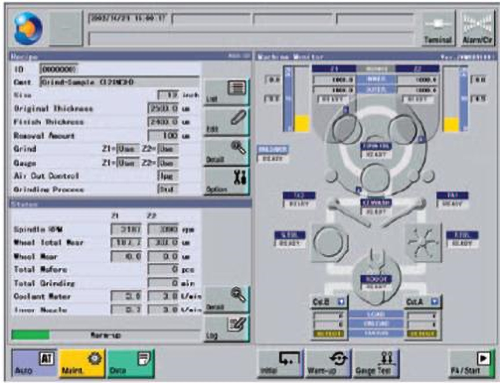Toggle the Grind Z2 Use setting
The height and width of the screenshot is (383, 500).
tap(168, 149)
